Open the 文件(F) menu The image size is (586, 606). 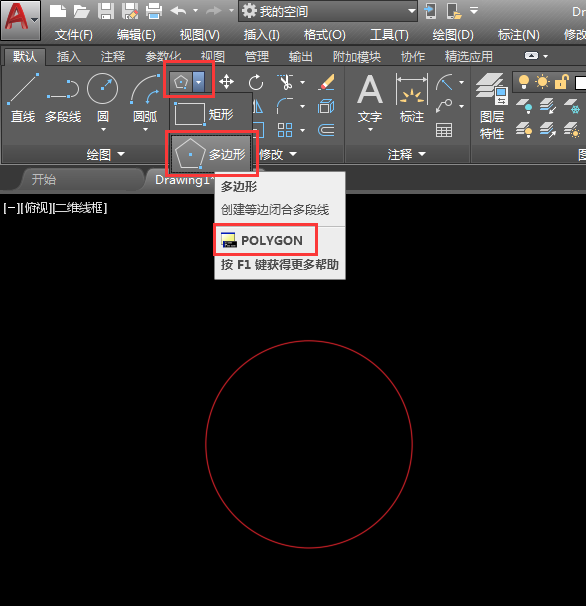[73, 35]
